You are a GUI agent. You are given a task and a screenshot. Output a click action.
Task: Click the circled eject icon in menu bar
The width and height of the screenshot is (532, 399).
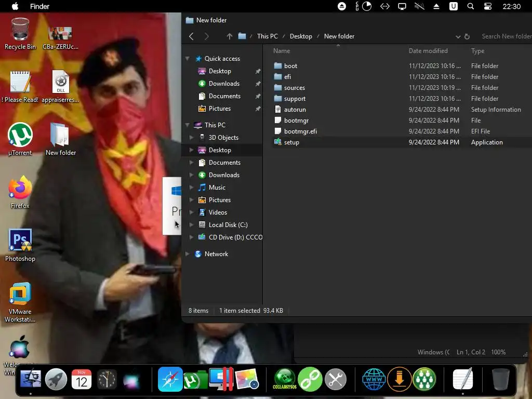pos(342,6)
